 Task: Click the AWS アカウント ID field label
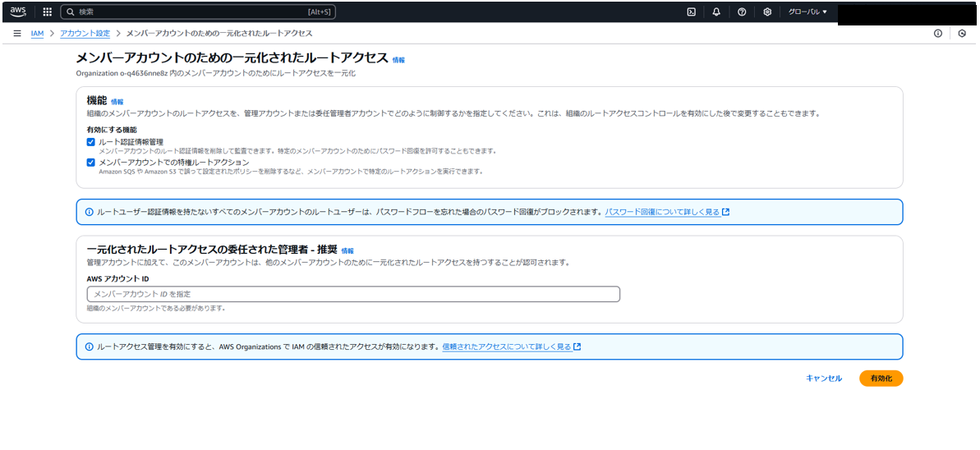click(x=117, y=278)
